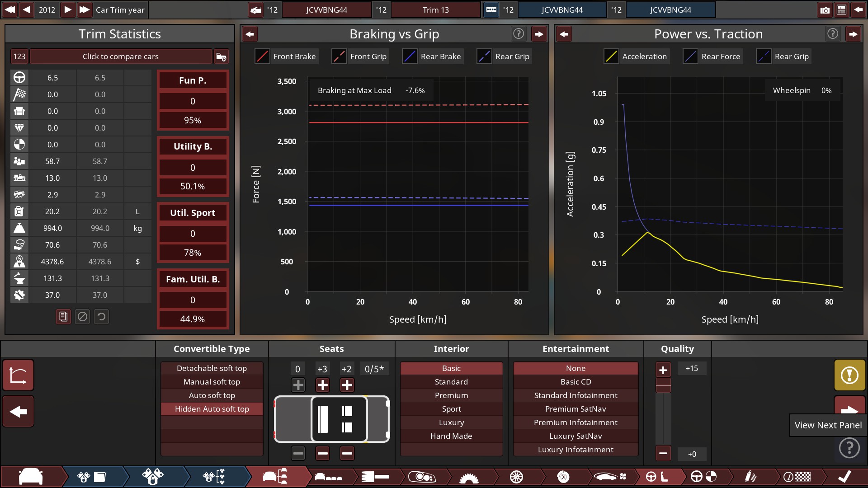Toggle Rear Force line in legend
This screenshot has width=868, height=488.
713,56
